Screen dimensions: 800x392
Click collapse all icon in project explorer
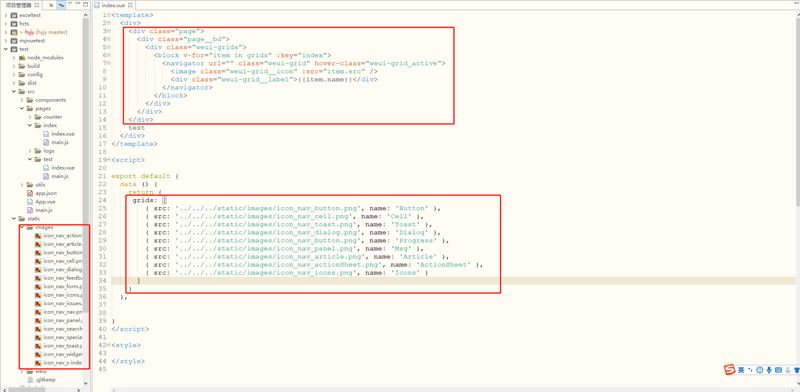tap(51, 5)
